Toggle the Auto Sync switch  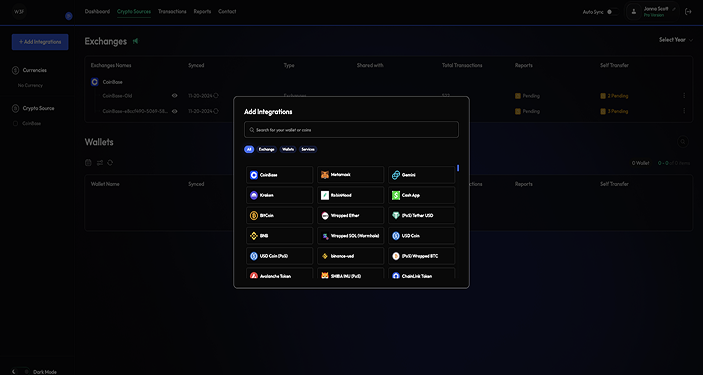[612, 12]
